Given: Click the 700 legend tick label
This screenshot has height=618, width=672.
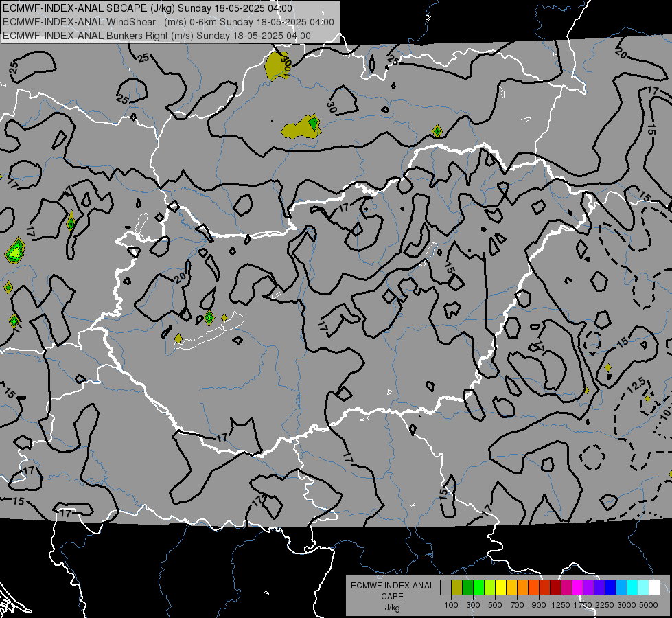Looking at the screenshot, I should (x=518, y=605).
